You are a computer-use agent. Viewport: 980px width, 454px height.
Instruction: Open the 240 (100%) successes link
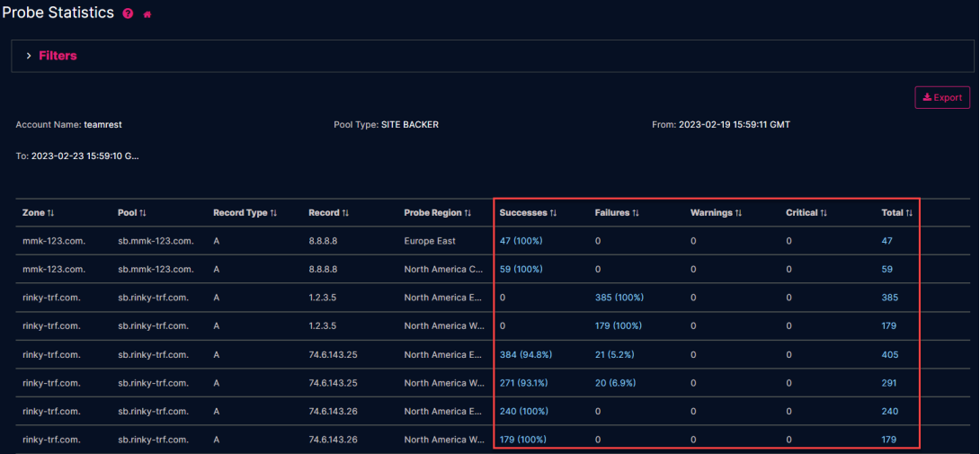[524, 412]
